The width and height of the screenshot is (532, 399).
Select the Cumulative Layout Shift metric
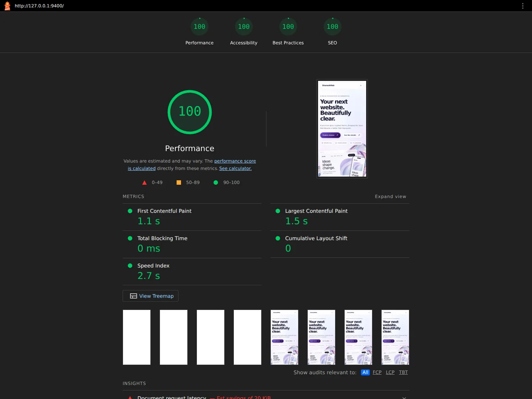(340, 244)
